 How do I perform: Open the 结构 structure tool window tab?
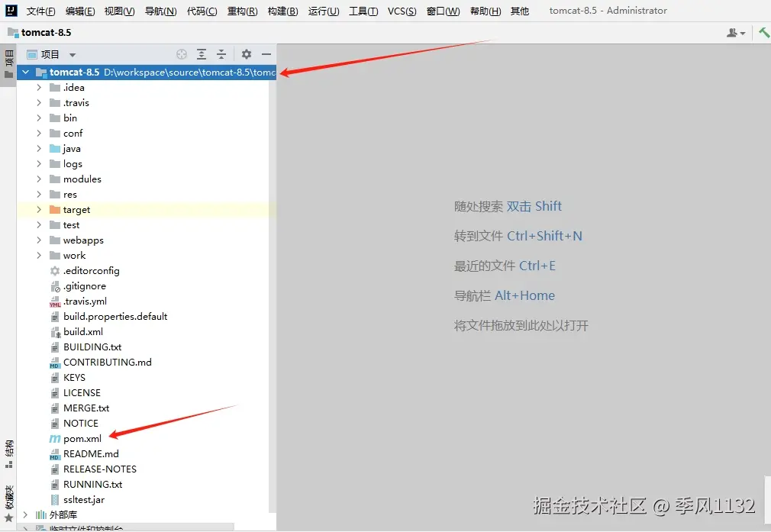pos(9,454)
